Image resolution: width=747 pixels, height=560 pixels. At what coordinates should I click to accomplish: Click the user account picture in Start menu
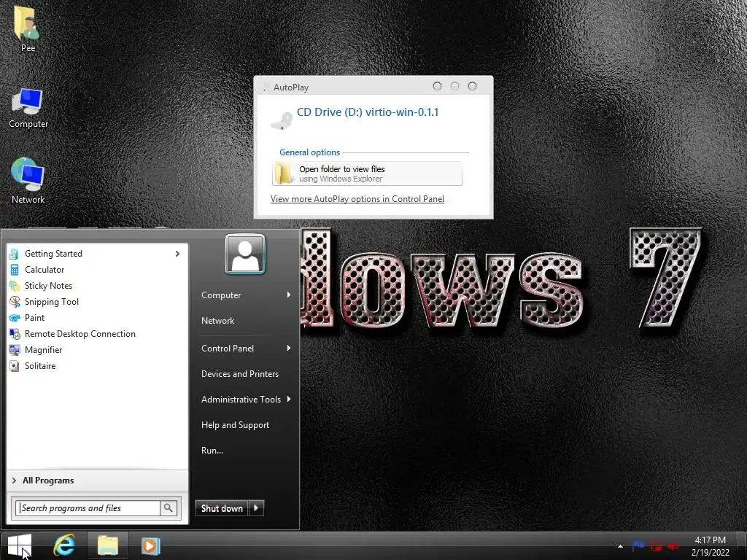(x=245, y=254)
